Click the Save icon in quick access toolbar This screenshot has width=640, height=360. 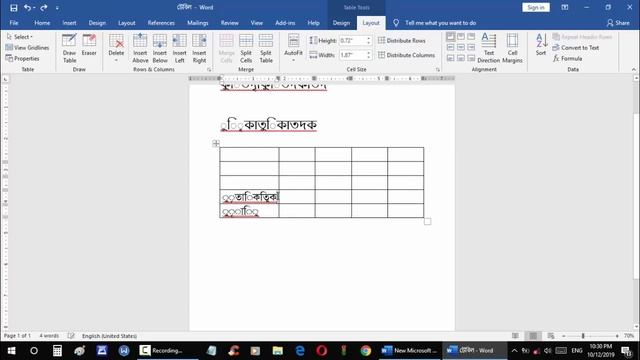pyautogui.click(x=13, y=7)
